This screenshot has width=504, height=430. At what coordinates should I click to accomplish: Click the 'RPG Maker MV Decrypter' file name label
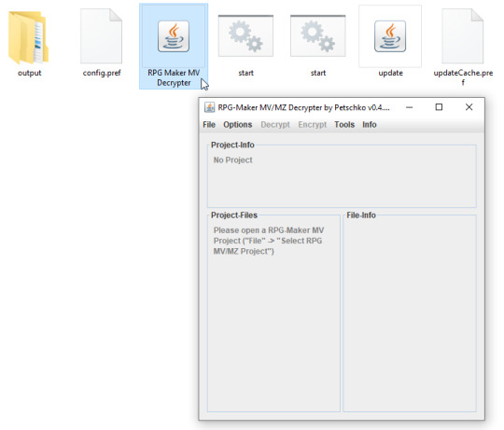pyautogui.click(x=174, y=77)
